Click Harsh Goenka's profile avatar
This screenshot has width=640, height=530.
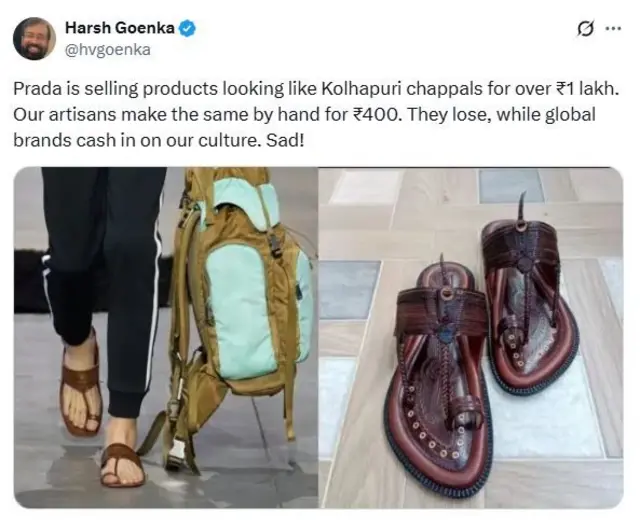pos(34,38)
